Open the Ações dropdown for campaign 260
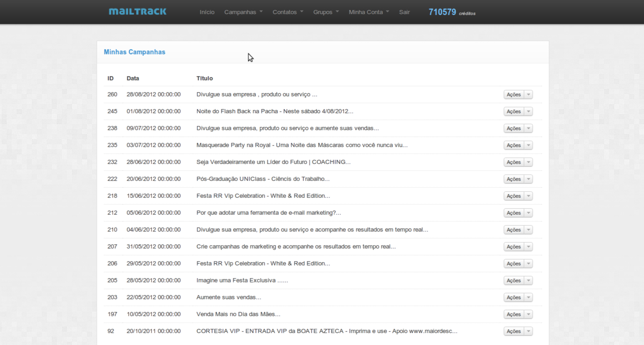The height and width of the screenshot is (345, 644). (x=528, y=94)
